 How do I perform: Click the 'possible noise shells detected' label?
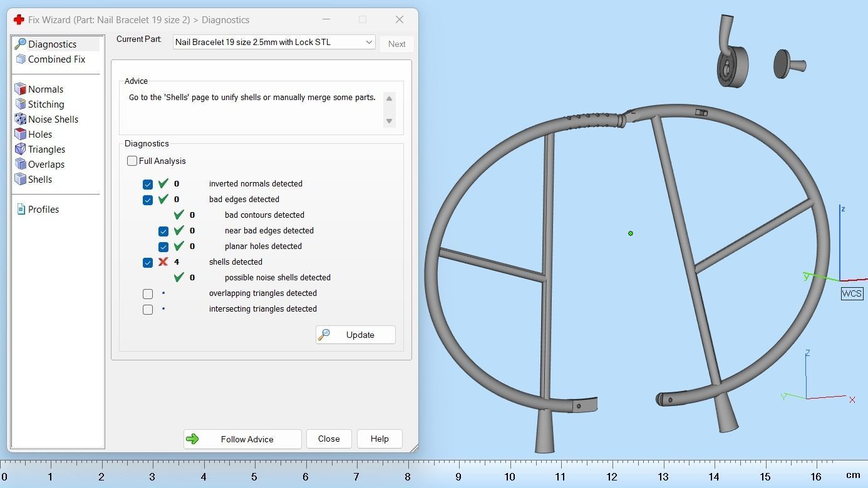(x=277, y=277)
